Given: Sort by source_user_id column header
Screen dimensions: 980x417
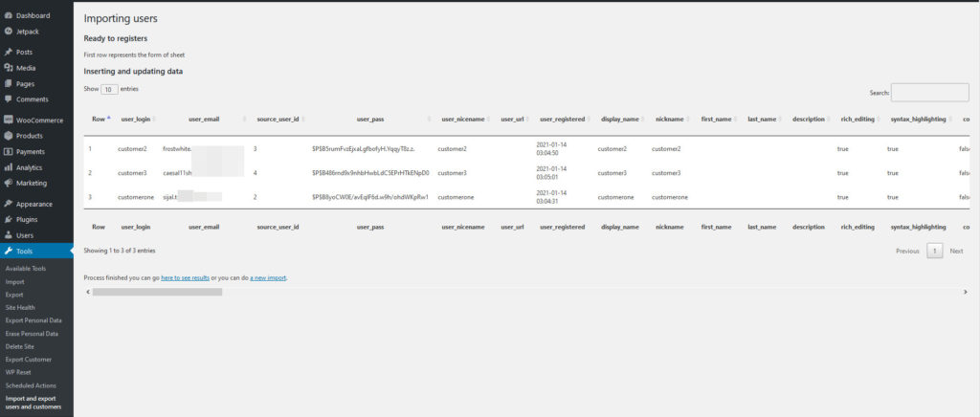Looking at the screenshot, I should [278, 119].
